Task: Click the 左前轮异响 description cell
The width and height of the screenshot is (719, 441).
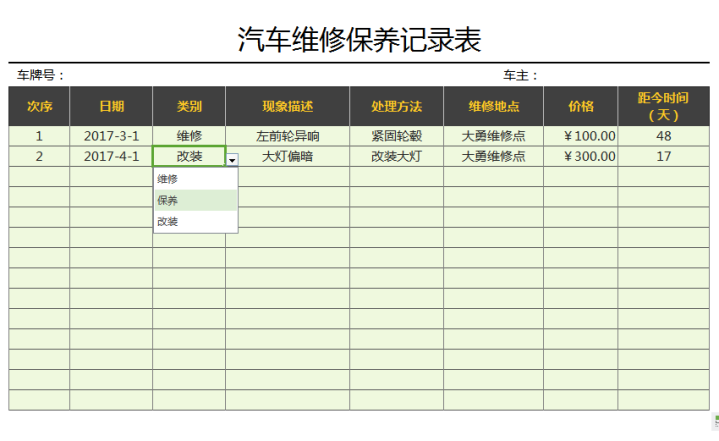Action: (x=287, y=136)
